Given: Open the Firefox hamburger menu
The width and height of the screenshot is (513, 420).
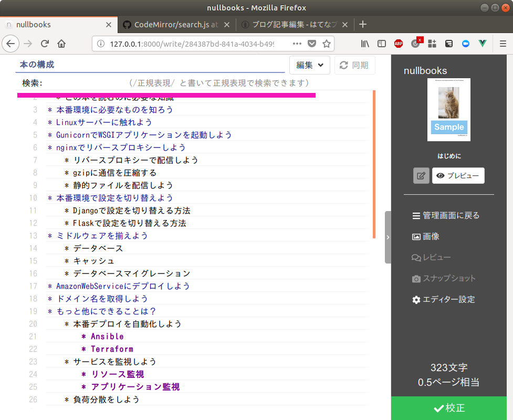Looking at the screenshot, I should click(503, 44).
